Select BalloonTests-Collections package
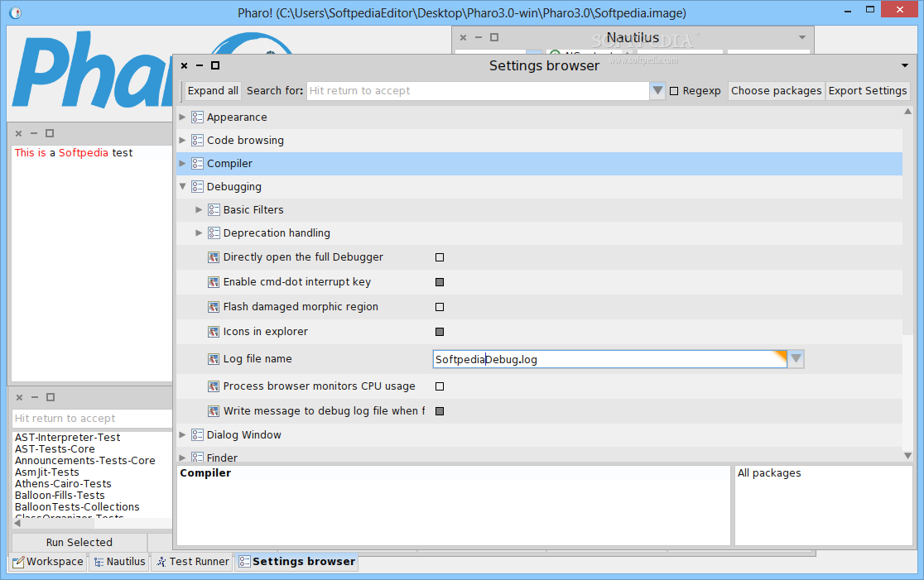The image size is (924, 580). [x=77, y=506]
